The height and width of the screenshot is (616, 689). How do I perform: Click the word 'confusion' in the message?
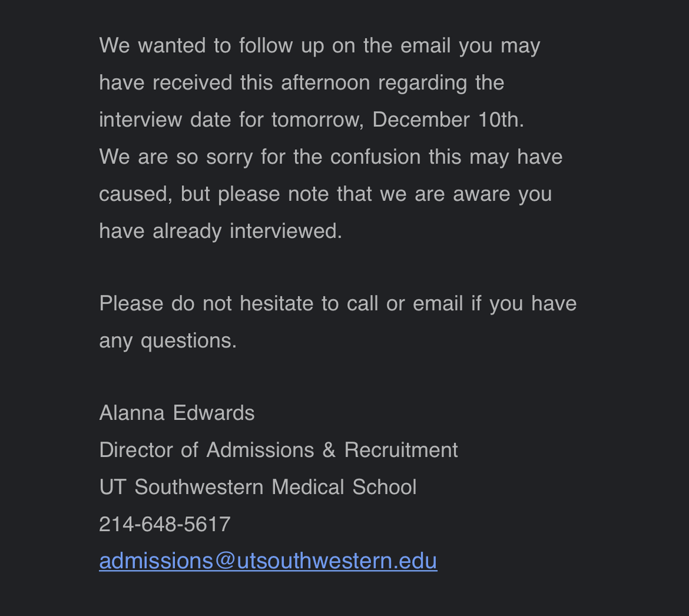pos(375,157)
